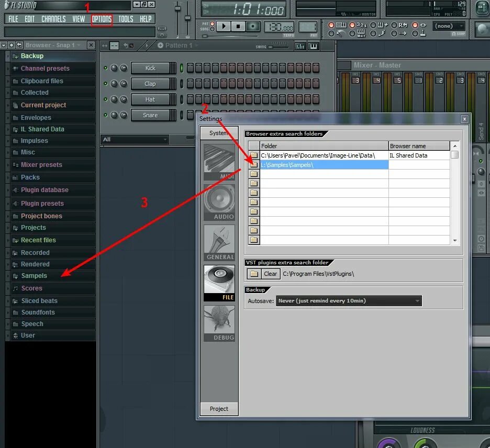This screenshot has width=490, height=448.
Task: Toggle Kick channel mute LED
Action: (105, 68)
